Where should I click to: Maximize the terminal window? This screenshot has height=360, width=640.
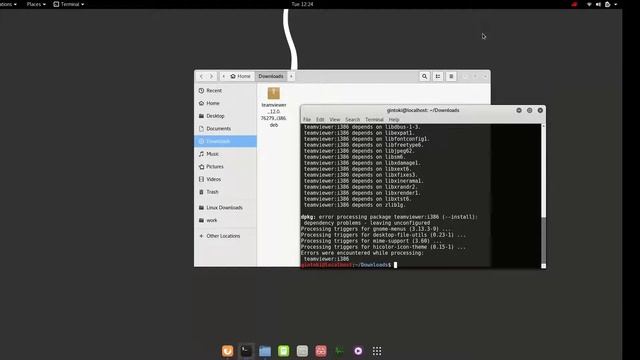coord(529,110)
